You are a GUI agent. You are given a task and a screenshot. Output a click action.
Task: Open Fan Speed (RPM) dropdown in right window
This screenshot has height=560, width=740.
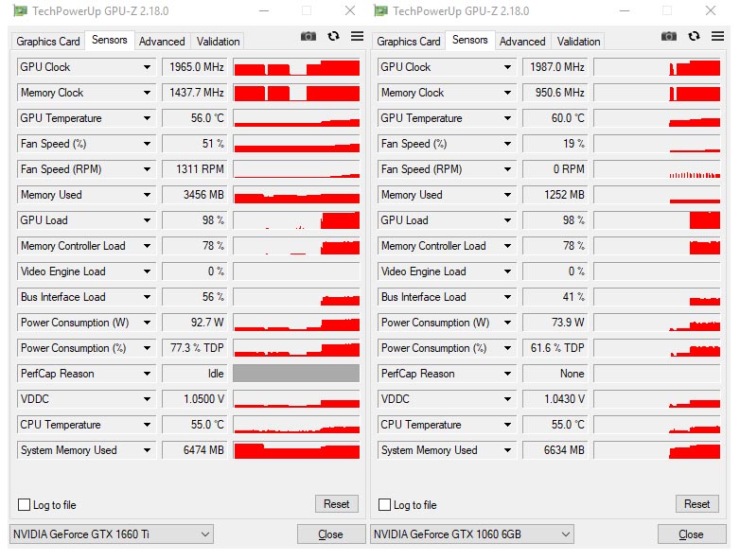(507, 169)
